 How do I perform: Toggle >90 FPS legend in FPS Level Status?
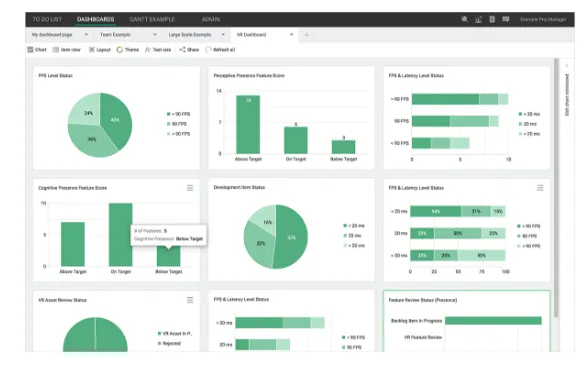pos(178,114)
